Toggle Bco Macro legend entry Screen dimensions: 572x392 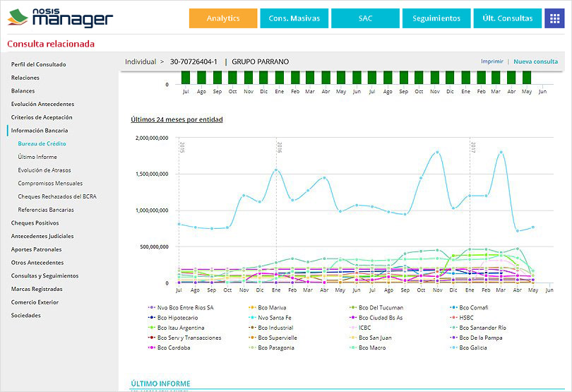pos(367,348)
